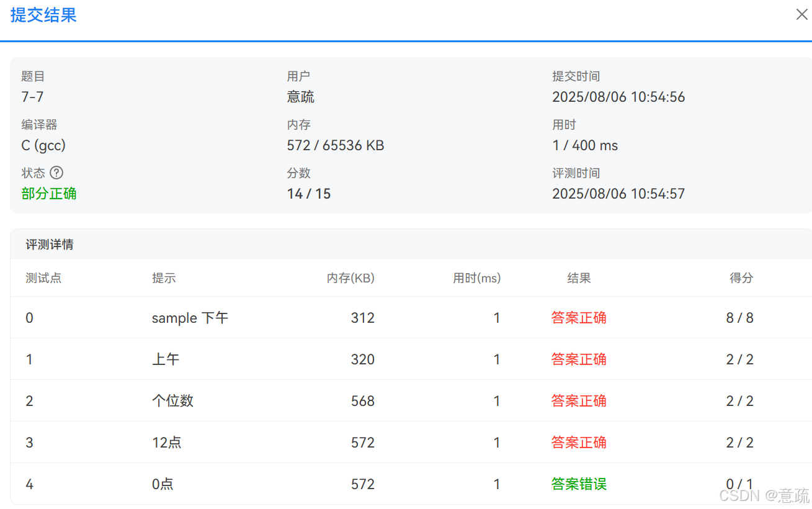
Task: Select compiler value C (gcc)
Action: pyautogui.click(x=43, y=145)
